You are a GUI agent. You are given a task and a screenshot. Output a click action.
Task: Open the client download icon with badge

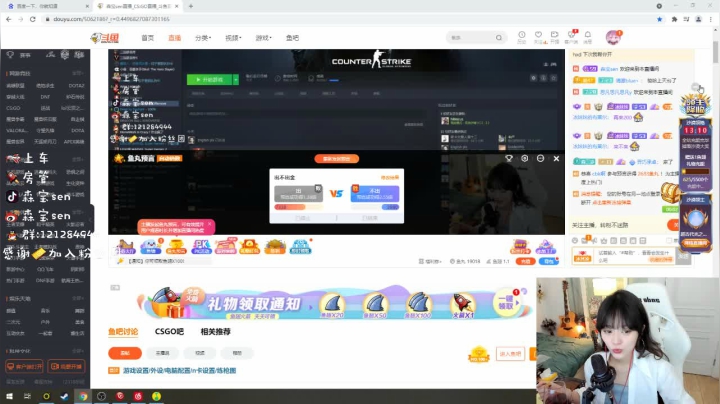coord(571,37)
